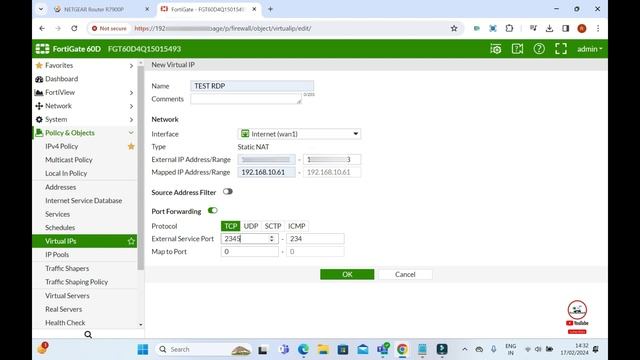Viewport: 640px width, 360px height.
Task: Disable the Port Forwarding toggle
Action: pos(212,211)
